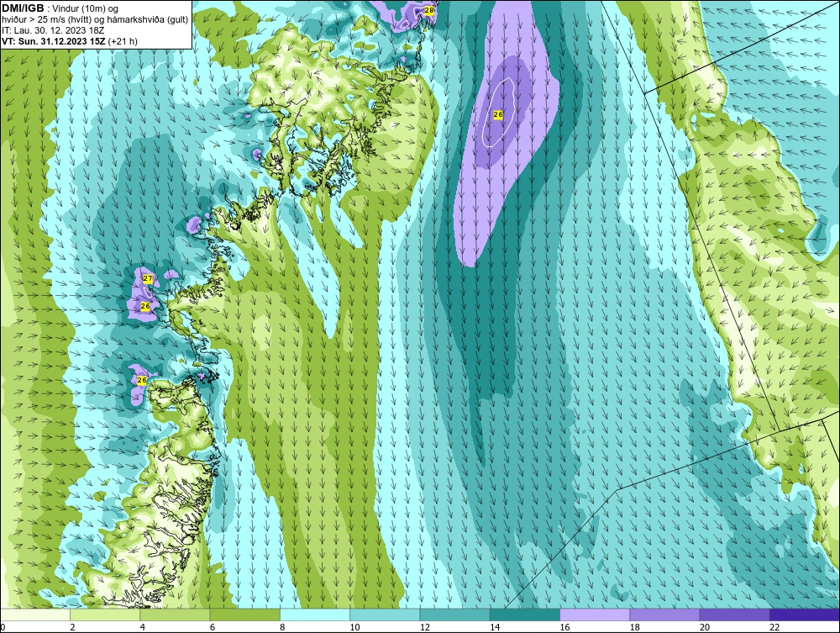840x633 pixels.
Task: Click the 2–4 m/s light green legend swatch
Action: [105, 615]
